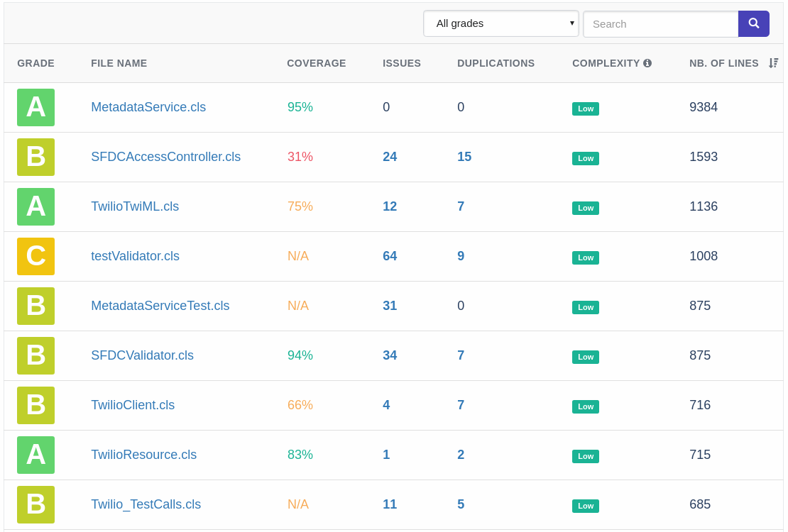Click the 31 issues for MetadataServiceTest.cls
Viewport: 788px width, 532px height.
(390, 306)
